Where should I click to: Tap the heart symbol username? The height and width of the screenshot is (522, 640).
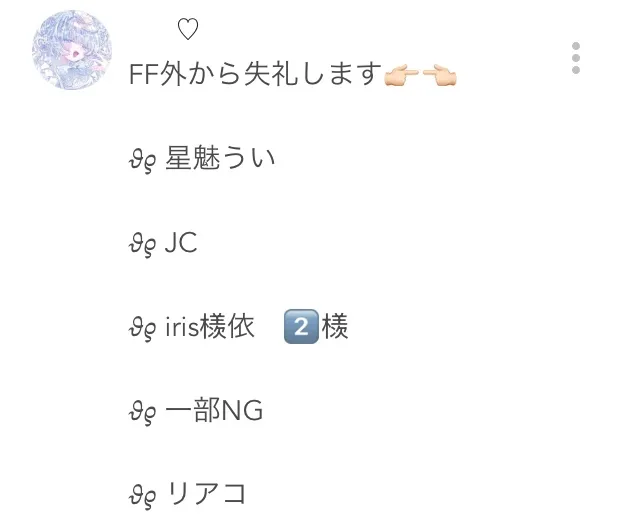coord(188,29)
